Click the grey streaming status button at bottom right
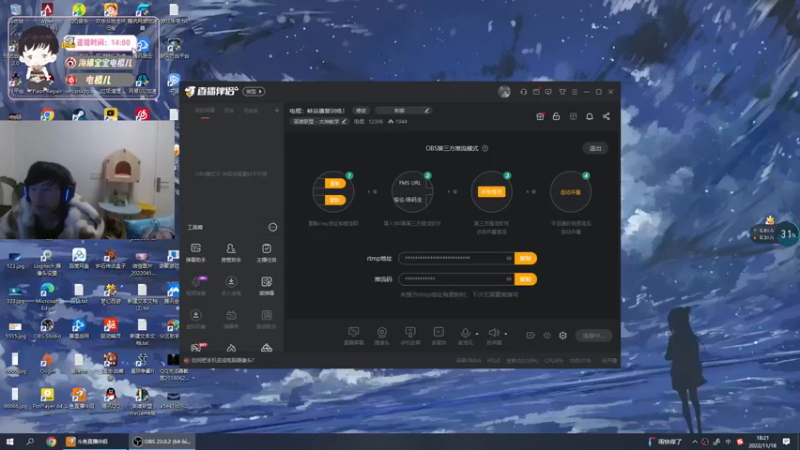The image size is (800, 450). [593, 336]
